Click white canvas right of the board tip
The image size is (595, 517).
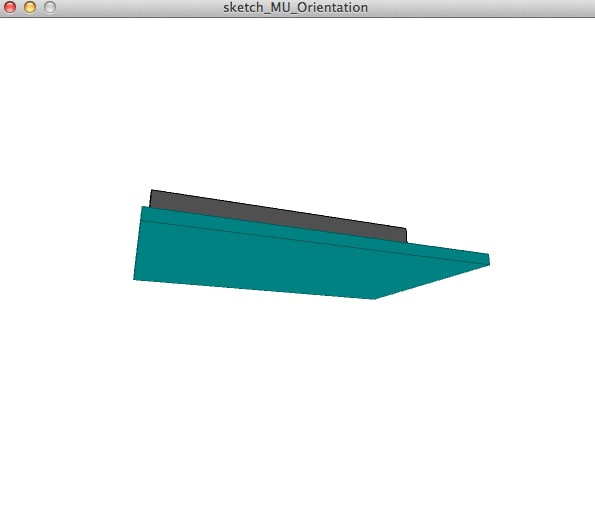(x=543, y=260)
